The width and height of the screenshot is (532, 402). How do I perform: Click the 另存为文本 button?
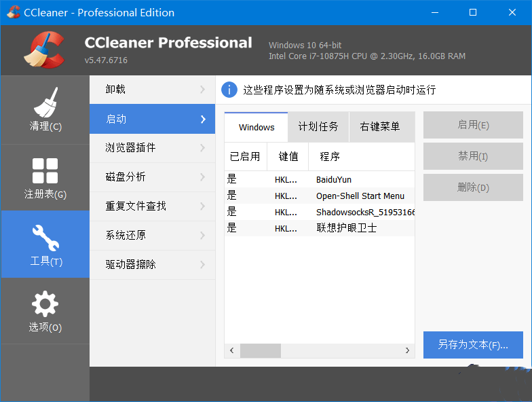[473, 344]
